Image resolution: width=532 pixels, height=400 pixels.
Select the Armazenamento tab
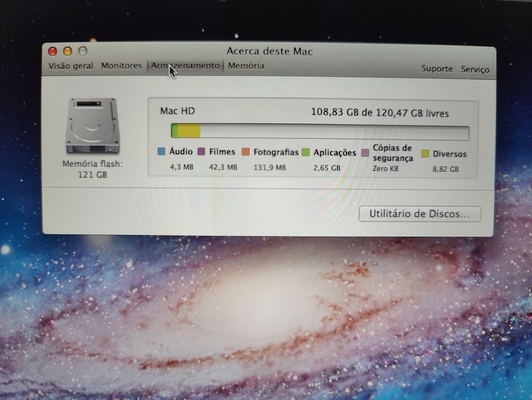click(x=185, y=65)
